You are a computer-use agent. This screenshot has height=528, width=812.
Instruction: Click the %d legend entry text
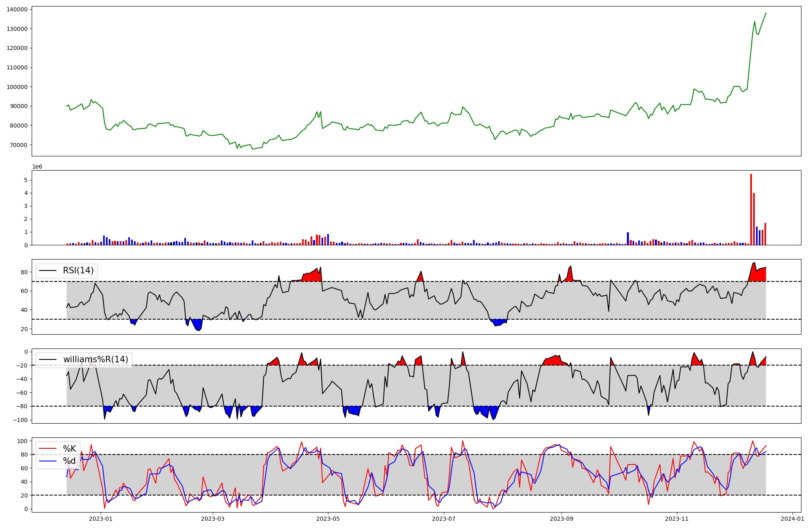[69, 461]
